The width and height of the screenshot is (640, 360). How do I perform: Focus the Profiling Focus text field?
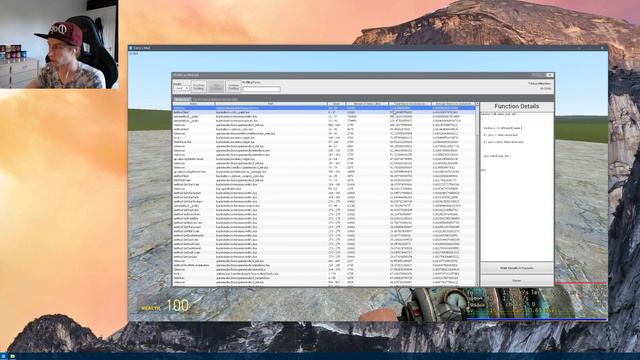coord(261,89)
